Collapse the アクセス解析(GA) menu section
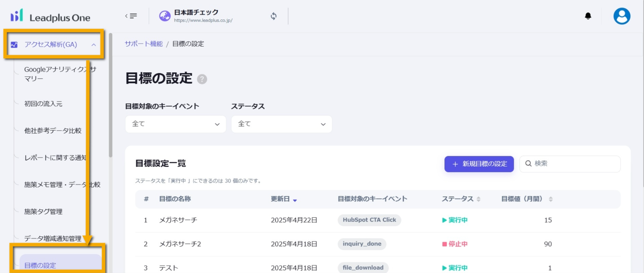This screenshot has width=644, height=273. [x=93, y=45]
